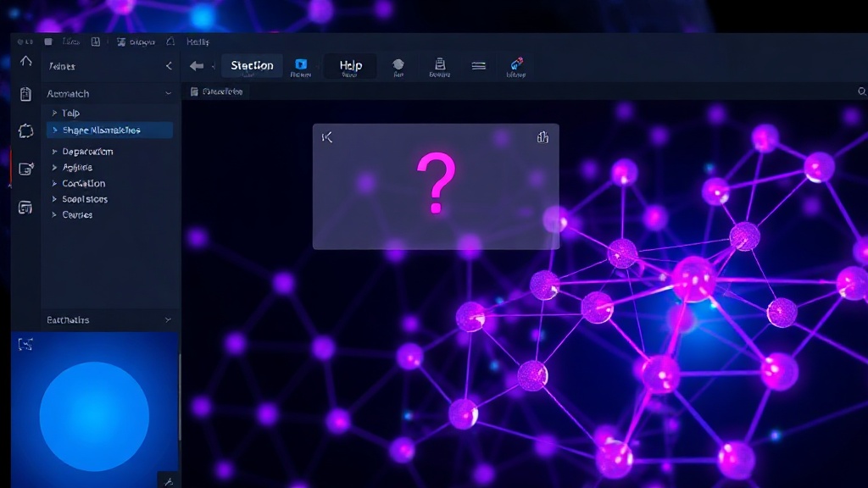The image size is (868, 488).
Task: Open the Lifes menu in the top bar
Action: tap(71, 42)
